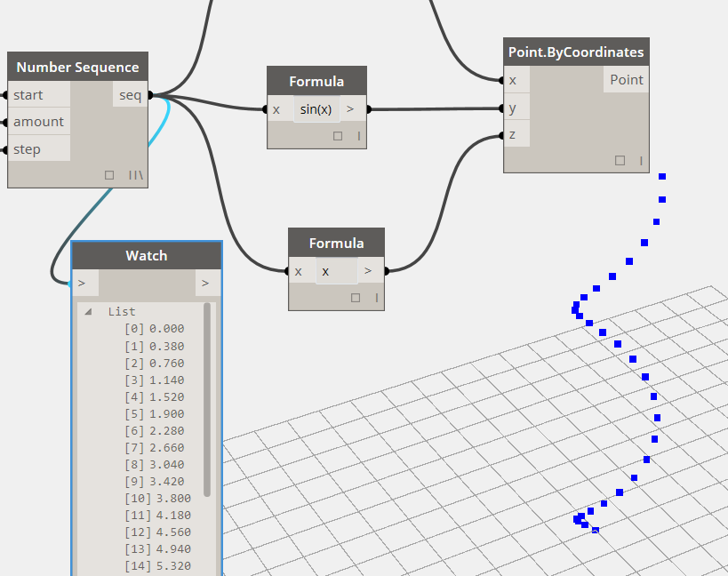Select list item [9] 3.420
This screenshot has height=576, width=728.
point(154,481)
